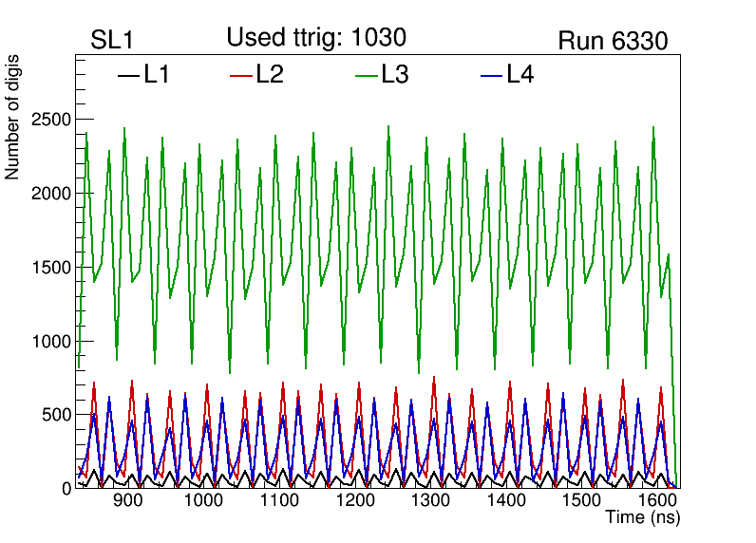Viewport: 756px width, 543px height.
Task: Click the 2500 tick label on y-axis
Action: click(49, 120)
